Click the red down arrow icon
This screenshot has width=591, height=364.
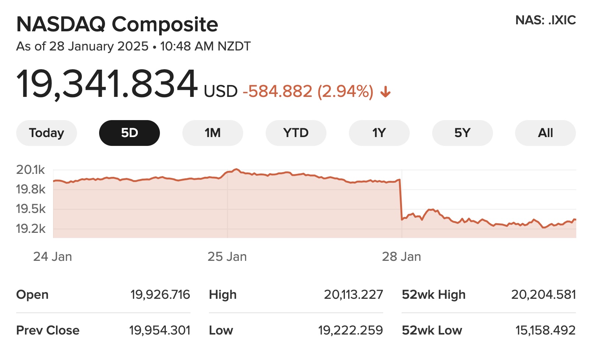(x=385, y=92)
